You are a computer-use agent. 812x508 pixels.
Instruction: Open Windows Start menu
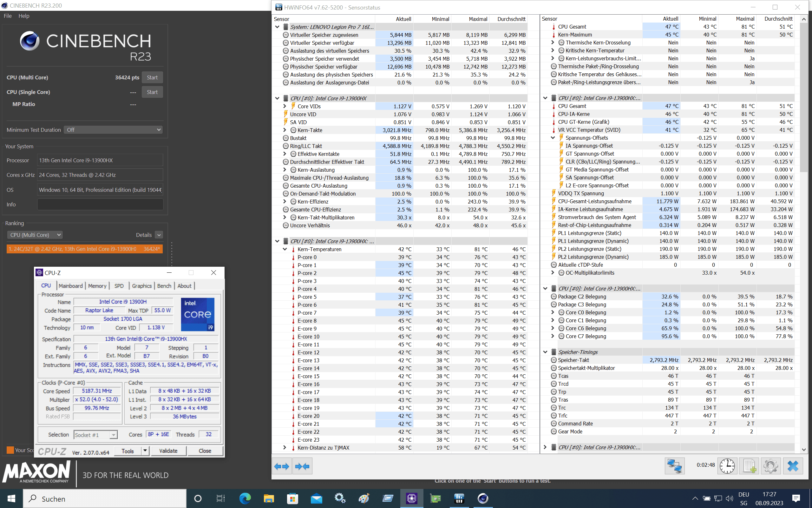pyautogui.click(x=11, y=498)
